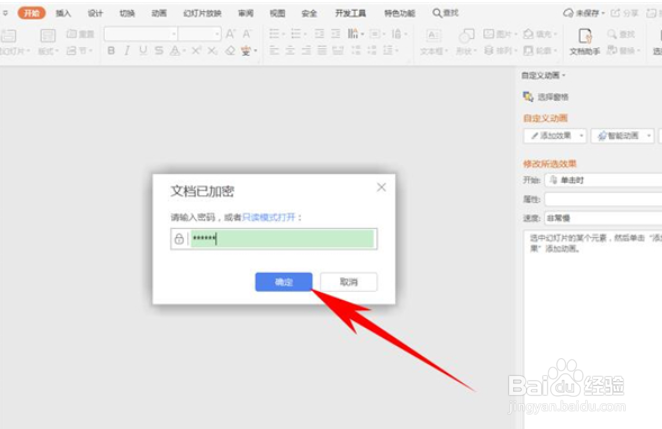Viewport: 662px width, 429px height.
Task: Click the font color A icon
Action: (175, 51)
